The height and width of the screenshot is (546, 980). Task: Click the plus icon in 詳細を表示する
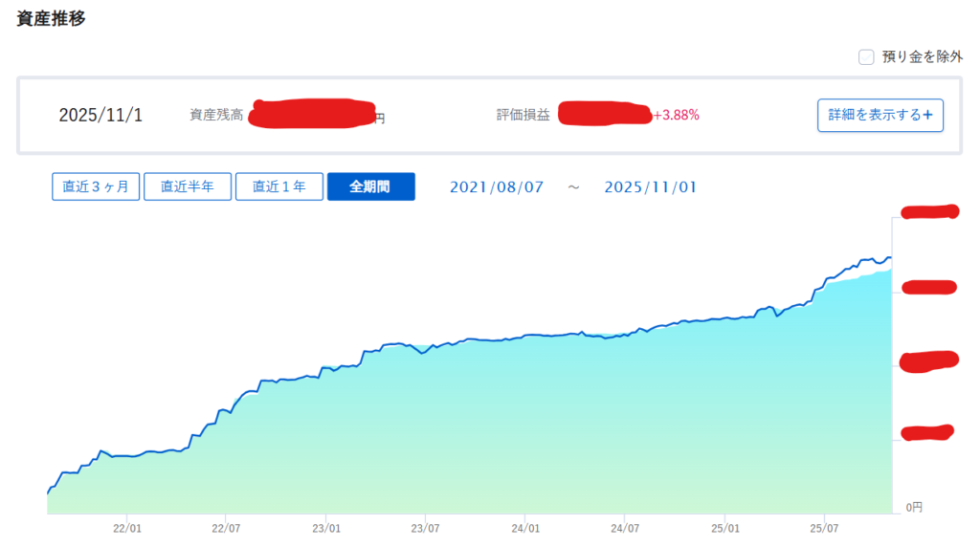[x=928, y=115]
